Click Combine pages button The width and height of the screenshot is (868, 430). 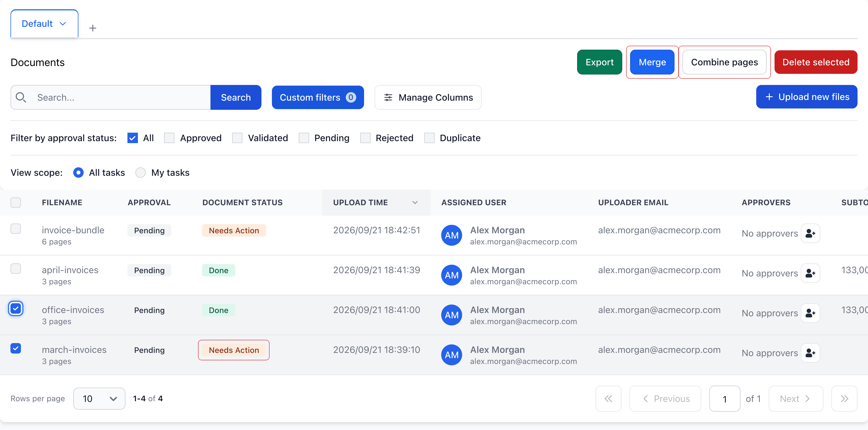pyautogui.click(x=724, y=62)
